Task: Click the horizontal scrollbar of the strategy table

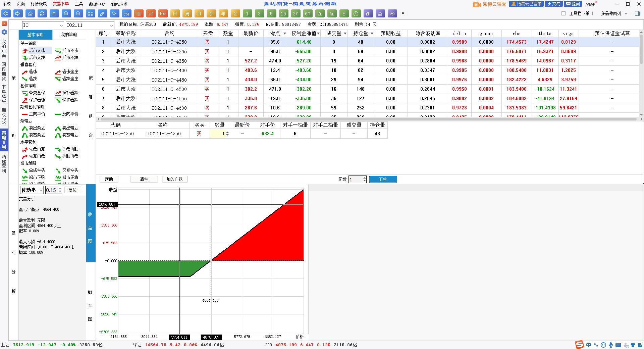Action: click(x=369, y=119)
